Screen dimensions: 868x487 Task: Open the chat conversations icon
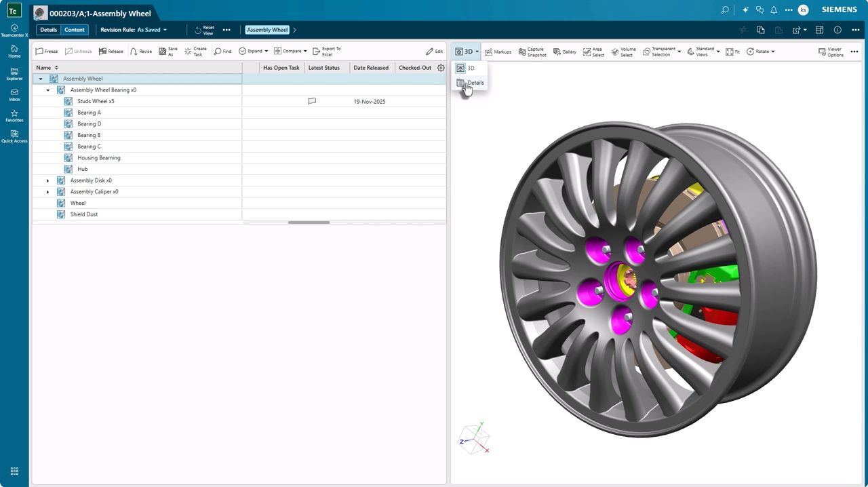pos(759,10)
